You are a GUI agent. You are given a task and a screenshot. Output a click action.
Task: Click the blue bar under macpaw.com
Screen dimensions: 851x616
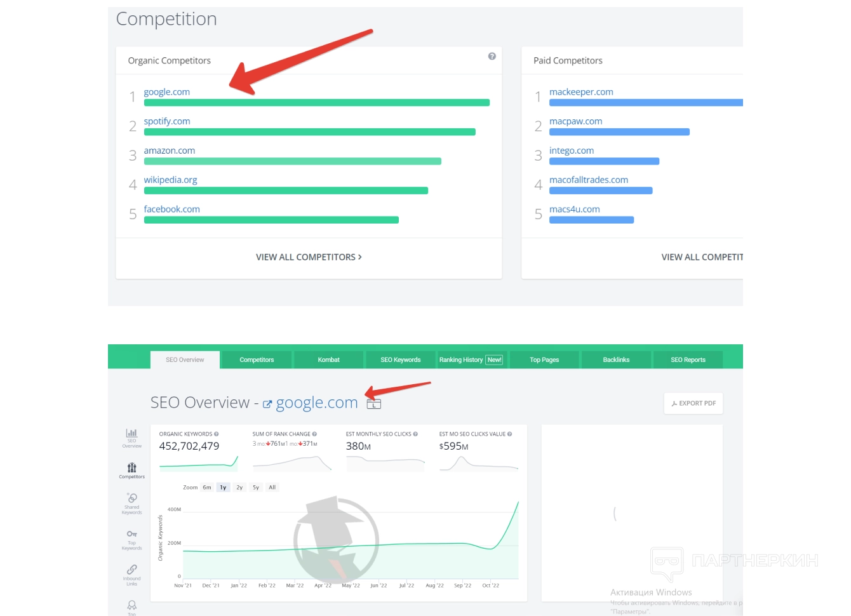[619, 132]
